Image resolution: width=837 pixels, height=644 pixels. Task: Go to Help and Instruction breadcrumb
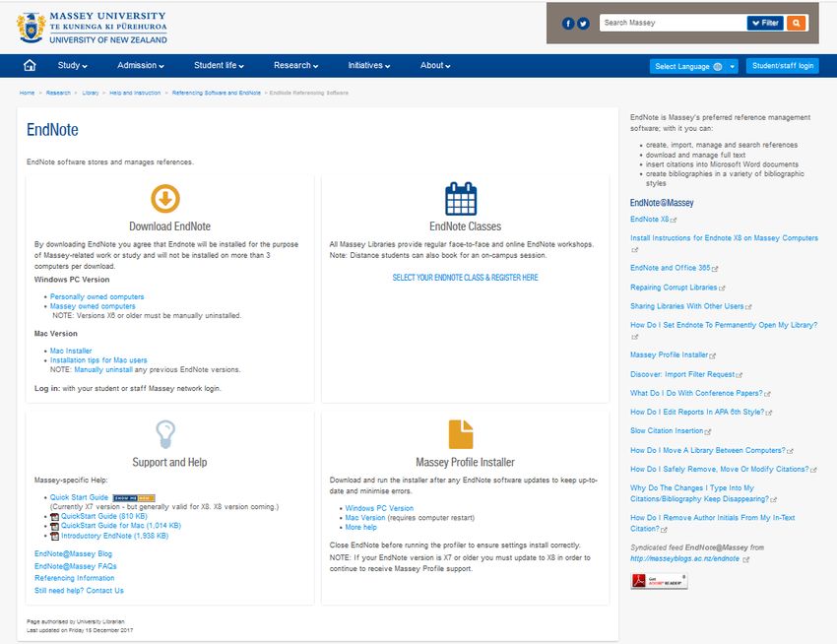coord(135,93)
